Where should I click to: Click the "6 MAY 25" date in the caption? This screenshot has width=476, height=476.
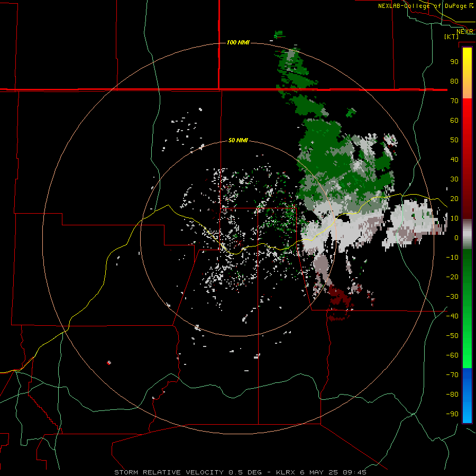(x=319, y=472)
